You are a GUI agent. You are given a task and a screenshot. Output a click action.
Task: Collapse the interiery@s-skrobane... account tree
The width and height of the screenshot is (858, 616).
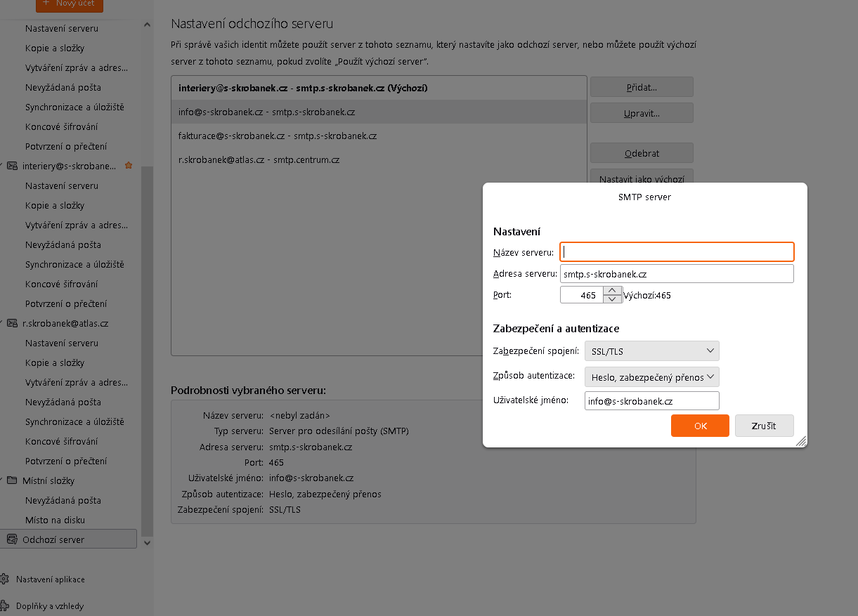coord(2,166)
